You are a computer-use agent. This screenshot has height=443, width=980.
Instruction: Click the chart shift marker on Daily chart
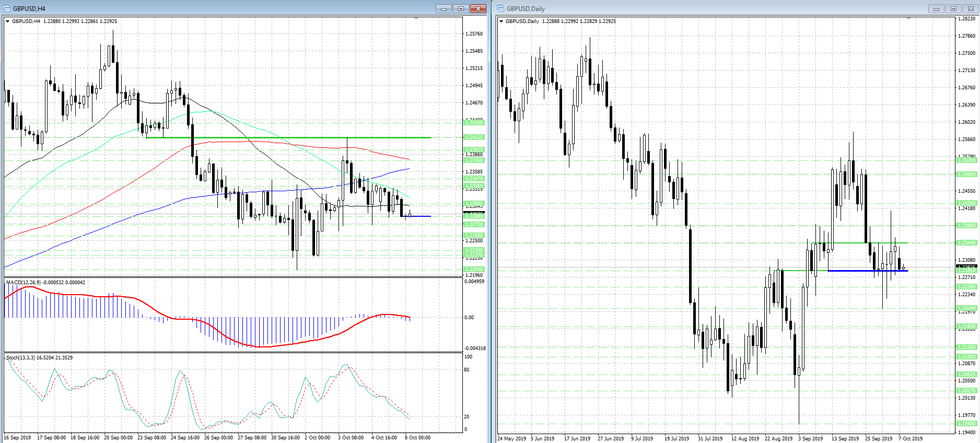908,18
